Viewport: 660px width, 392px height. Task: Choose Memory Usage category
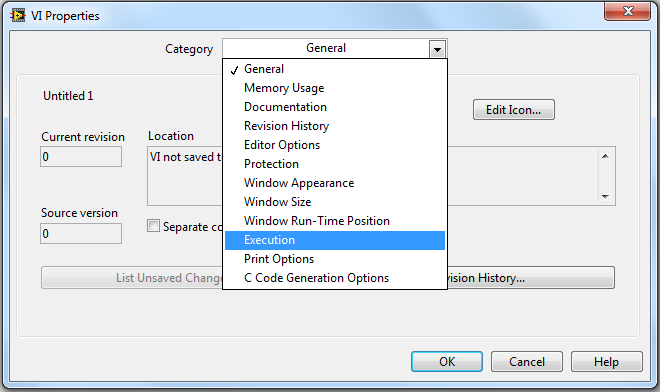pos(335,88)
